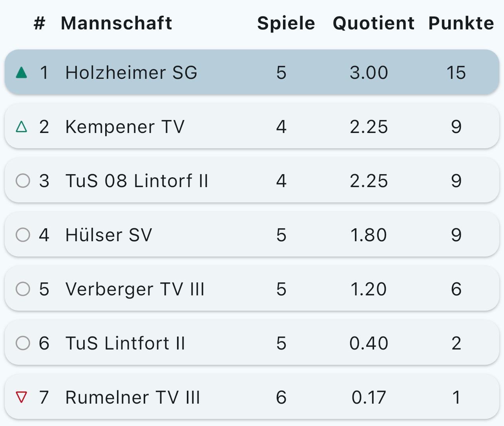Click Holzheimer SG's 15 points value
Viewport: 504px width, 426px height.
pos(456,73)
